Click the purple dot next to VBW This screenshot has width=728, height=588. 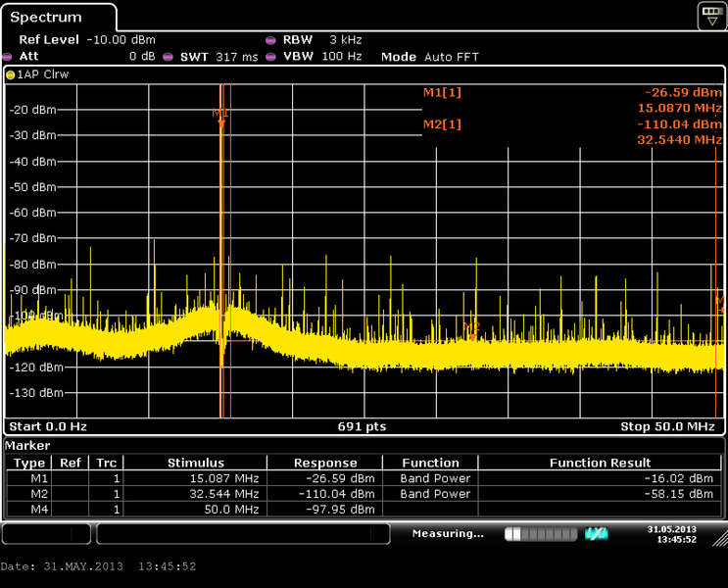[x=270, y=57]
